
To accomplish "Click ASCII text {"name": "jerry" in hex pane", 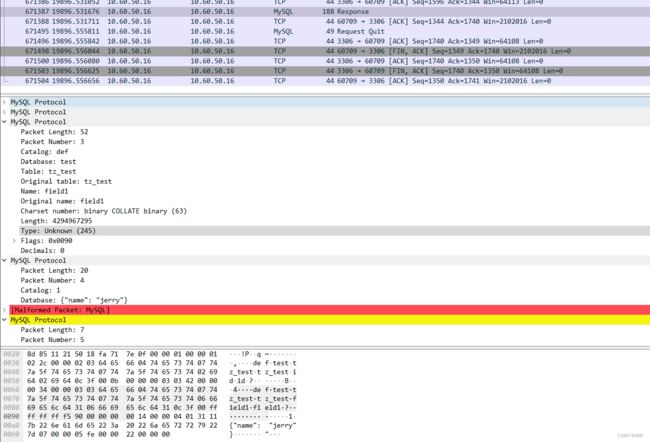I will click(x=263, y=425).
